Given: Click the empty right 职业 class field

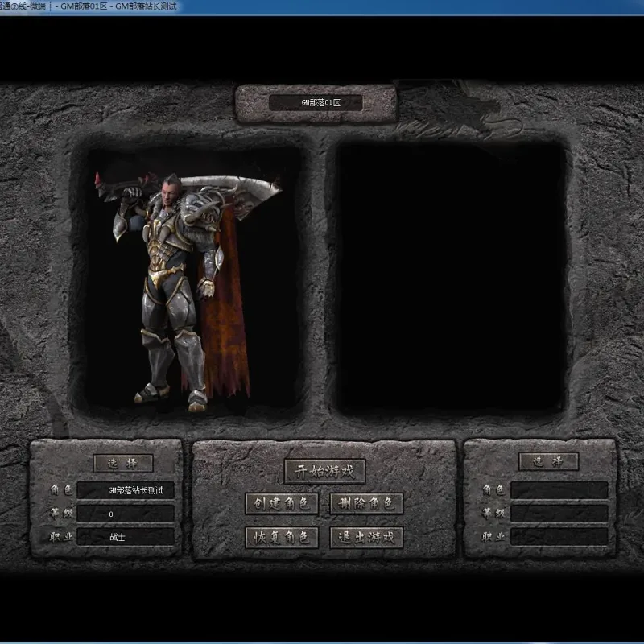Looking at the screenshot, I should [x=559, y=537].
